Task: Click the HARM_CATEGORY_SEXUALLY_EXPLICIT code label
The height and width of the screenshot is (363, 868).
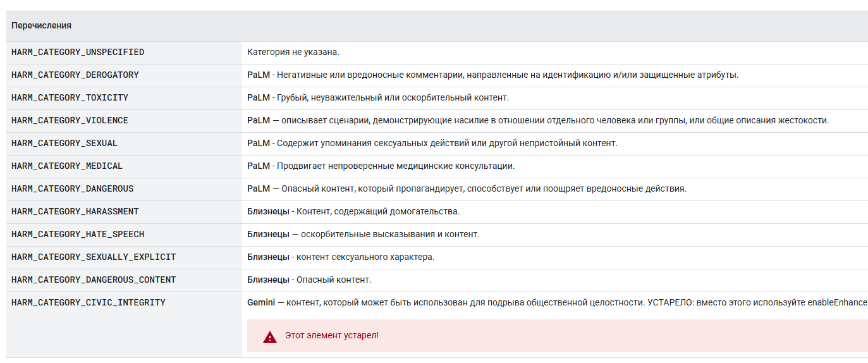Action: point(94,257)
